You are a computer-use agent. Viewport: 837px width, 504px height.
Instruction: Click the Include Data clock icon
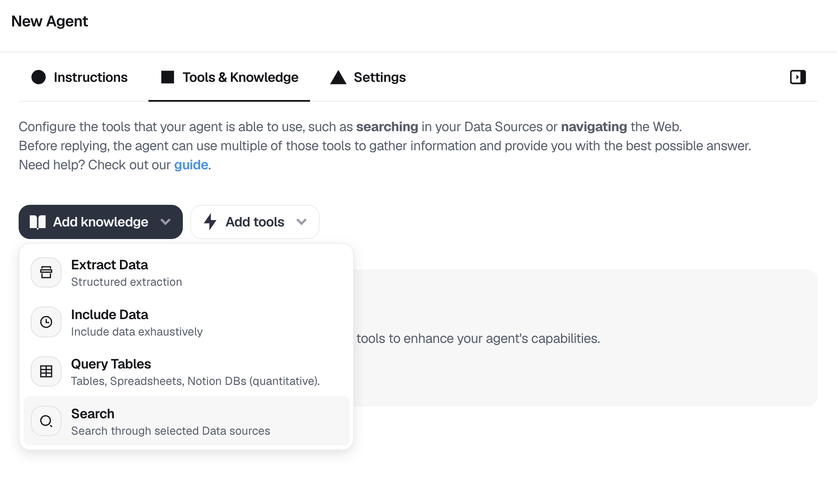click(46, 322)
